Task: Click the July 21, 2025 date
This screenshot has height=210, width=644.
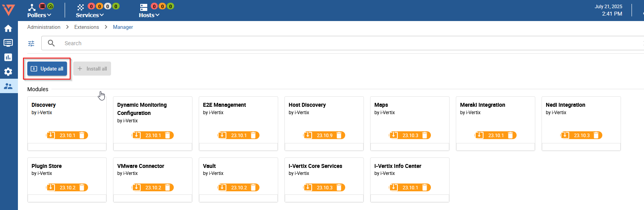Action: click(608, 7)
